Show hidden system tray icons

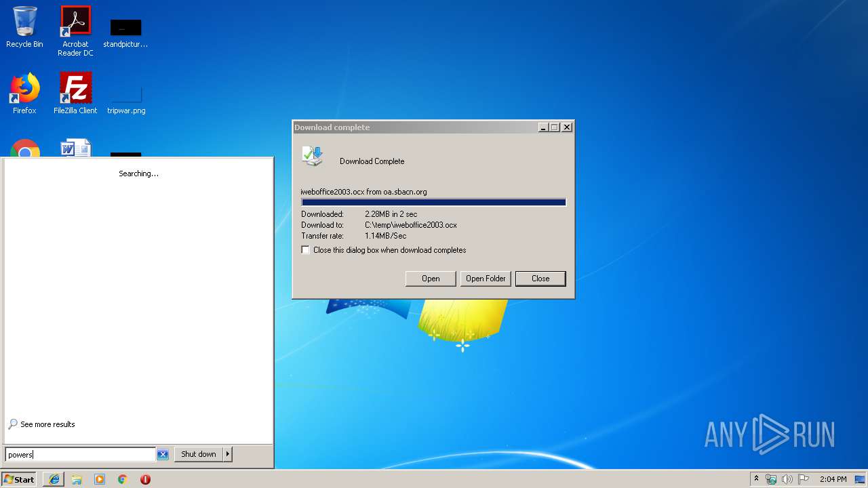click(x=756, y=479)
